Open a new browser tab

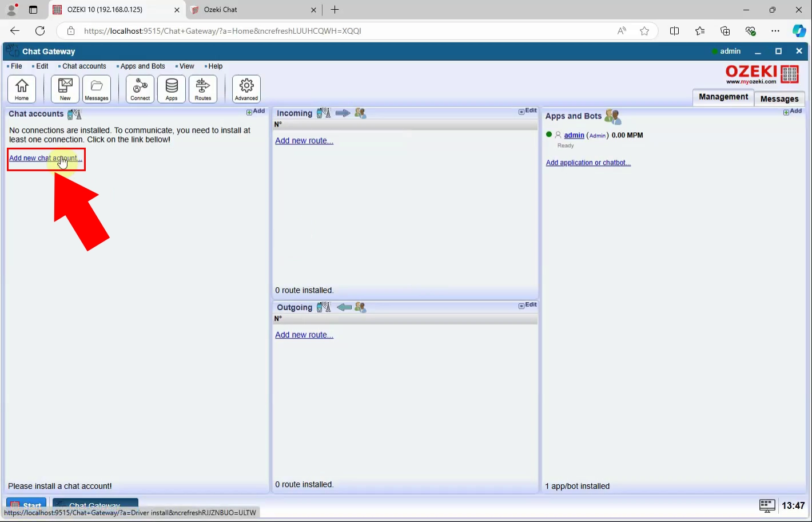coord(335,10)
